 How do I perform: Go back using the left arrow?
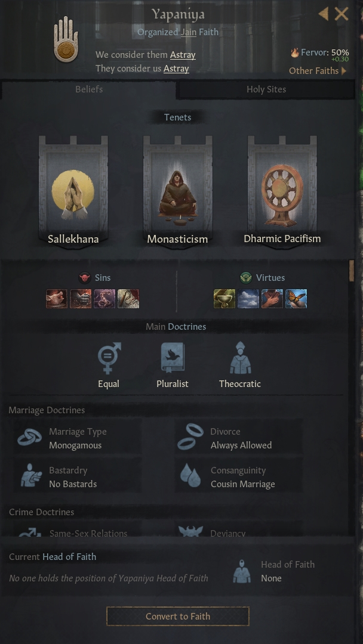[x=324, y=14]
